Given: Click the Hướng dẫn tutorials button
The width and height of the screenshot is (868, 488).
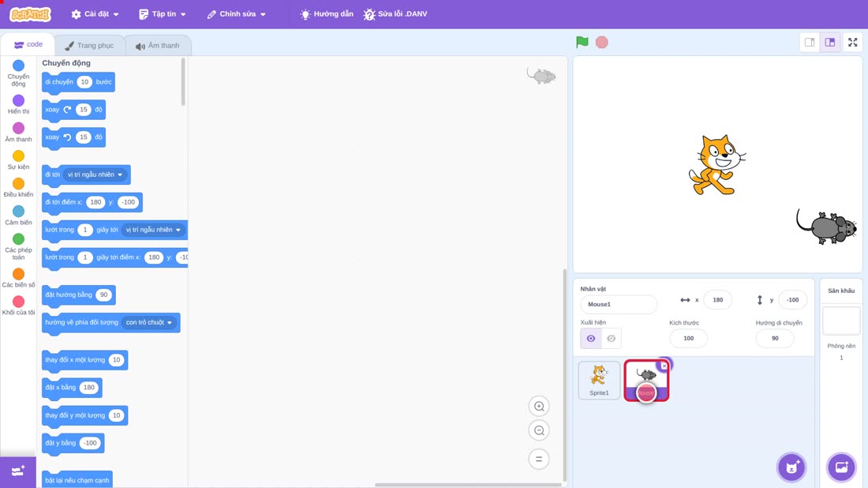Looking at the screenshot, I should coord(327,14).
